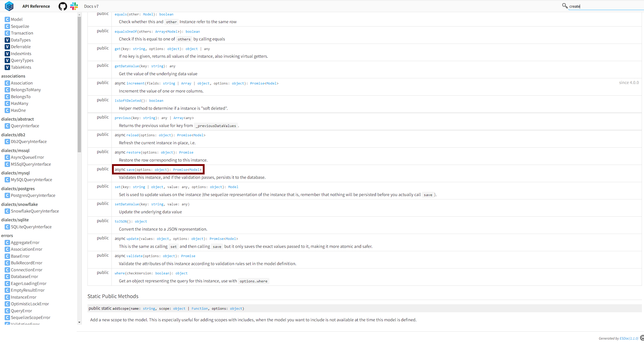The width and height of the screenshot is (644, 345).
Task: Click sidebar scrollbar up arrow
Action: coord(79,15)
